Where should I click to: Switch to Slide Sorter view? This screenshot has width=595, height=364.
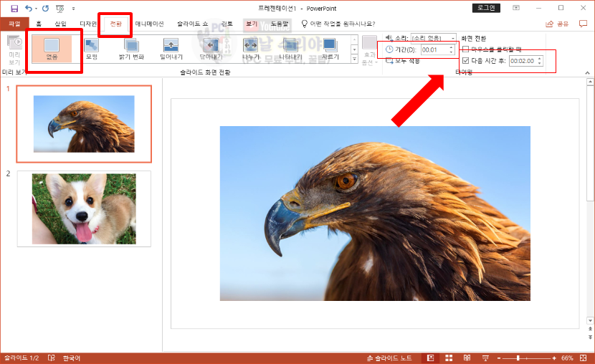tap(449, 358)
